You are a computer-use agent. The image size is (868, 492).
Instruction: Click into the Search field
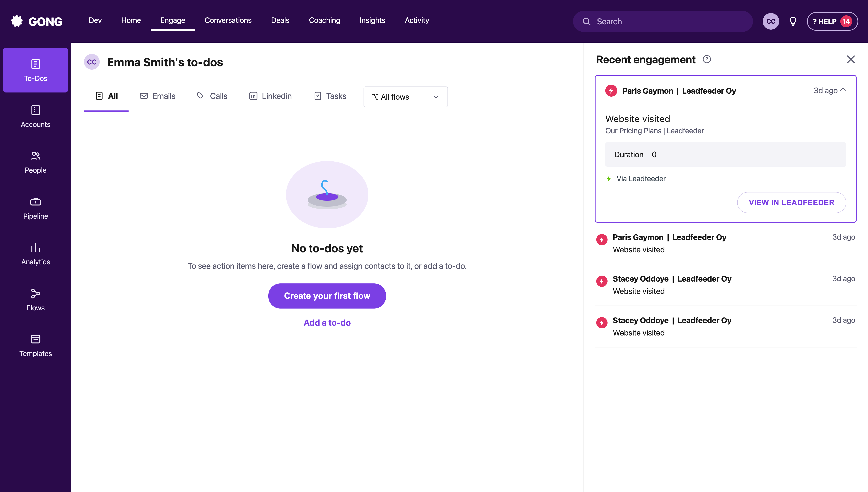pyautogui.click(x=663, y=21)
